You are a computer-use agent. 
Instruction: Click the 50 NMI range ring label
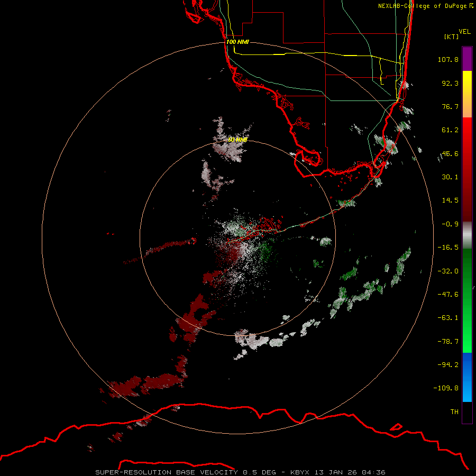[237, 140]
